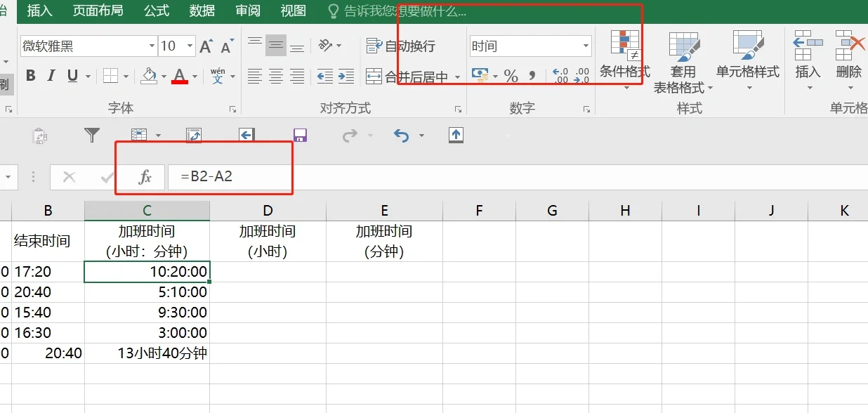The image size is (868, 413).
Task: Click the text orientation icon
Action: [325, 46]
